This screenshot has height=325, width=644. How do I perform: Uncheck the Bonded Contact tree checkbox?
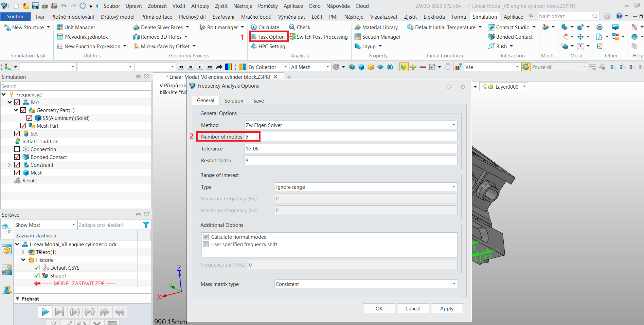point(17,157)
